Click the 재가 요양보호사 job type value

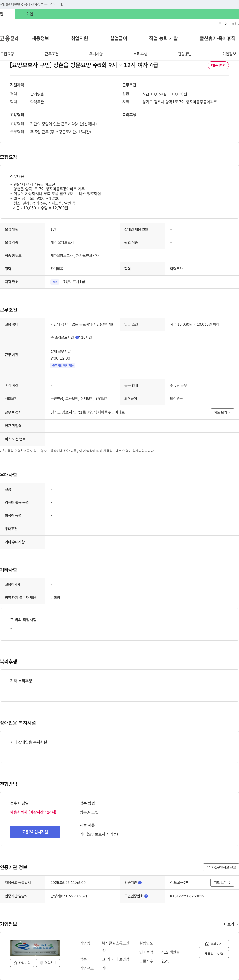(62, 242)
